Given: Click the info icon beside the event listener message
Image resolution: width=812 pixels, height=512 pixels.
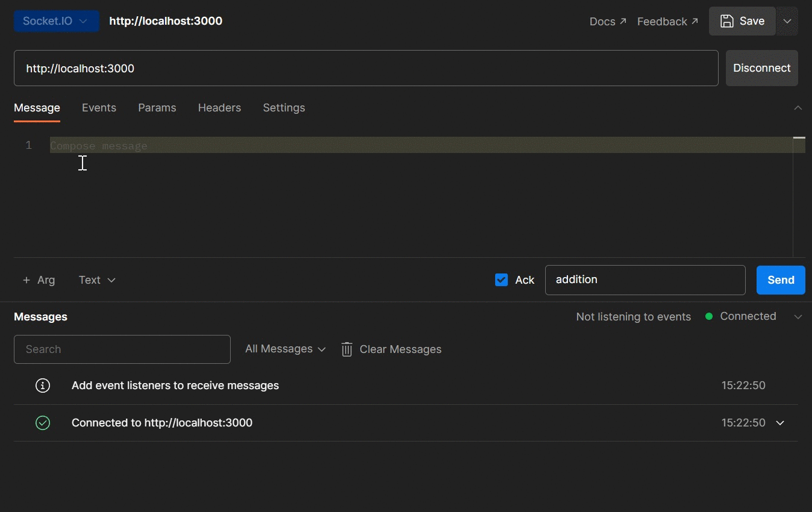Looking at the screenshot, I should tap(43, 386).
